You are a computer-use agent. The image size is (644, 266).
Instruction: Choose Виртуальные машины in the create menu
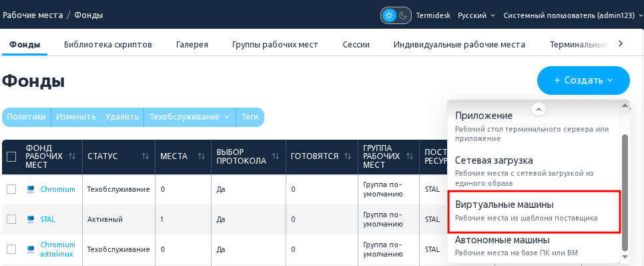[x=533, y=211]
